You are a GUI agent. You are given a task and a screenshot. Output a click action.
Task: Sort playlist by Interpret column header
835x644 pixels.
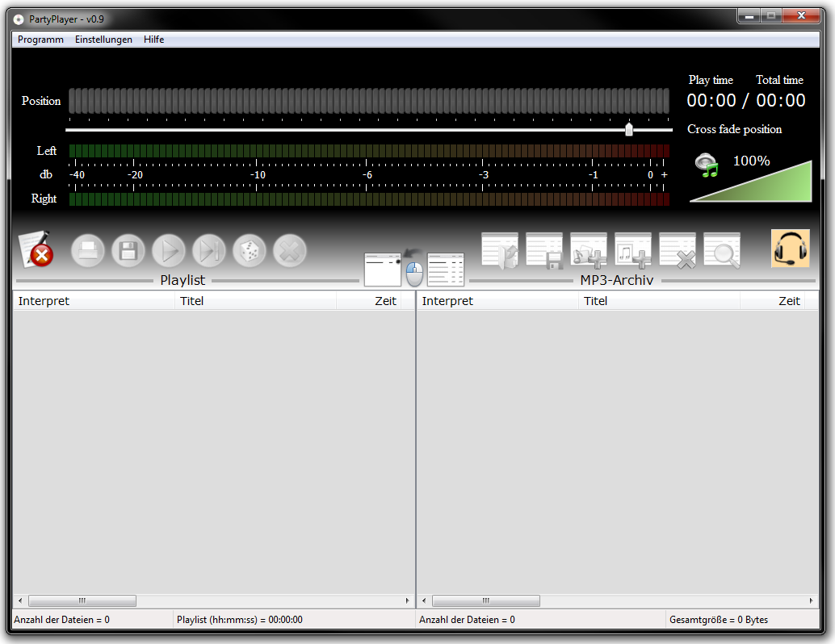coord(93,301)
